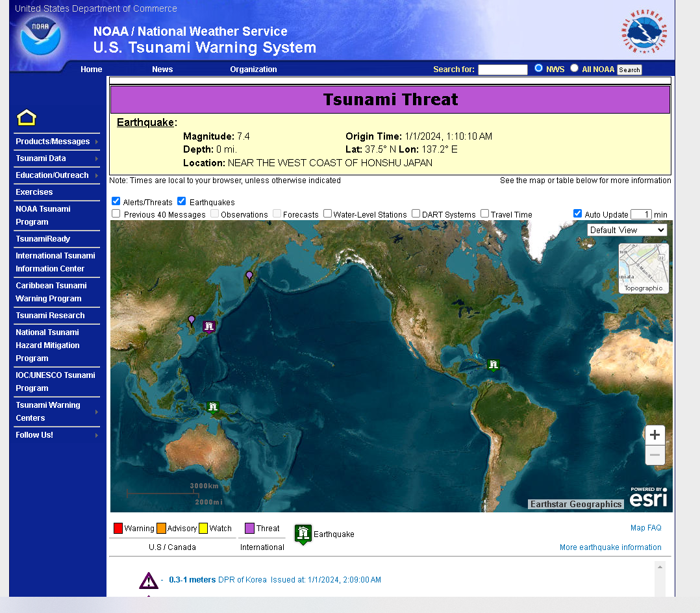Enable DART Systems checkbox
Viewport: 700px width, 613px height.
[x=416, y=214]
